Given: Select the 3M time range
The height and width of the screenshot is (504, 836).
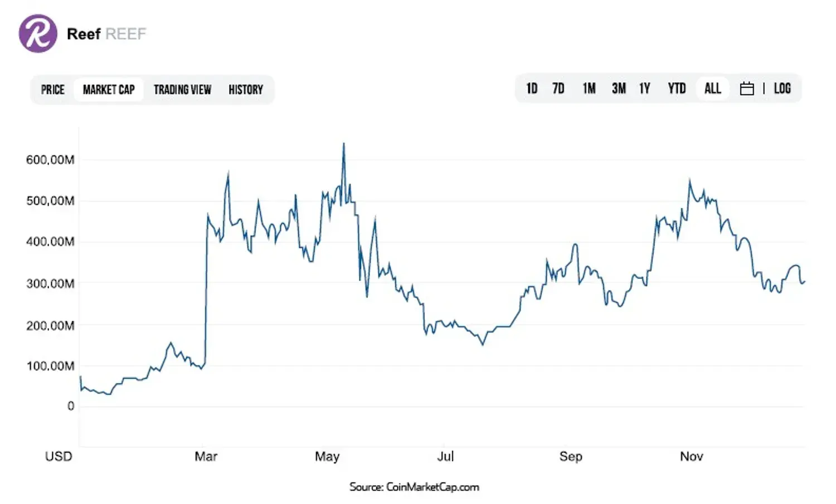Looking at the screenshot, I should 618,88.
